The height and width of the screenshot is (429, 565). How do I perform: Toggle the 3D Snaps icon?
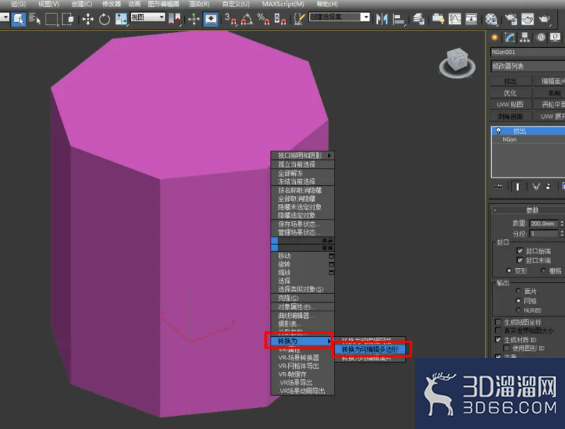tap(231, 19)
